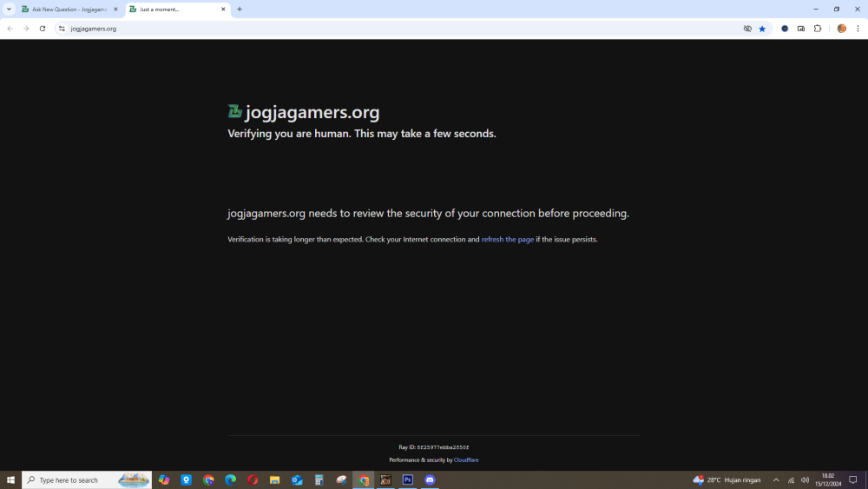
Task: Open the Extensions puzzle-piece menu
Action: (x=818, y=29)
